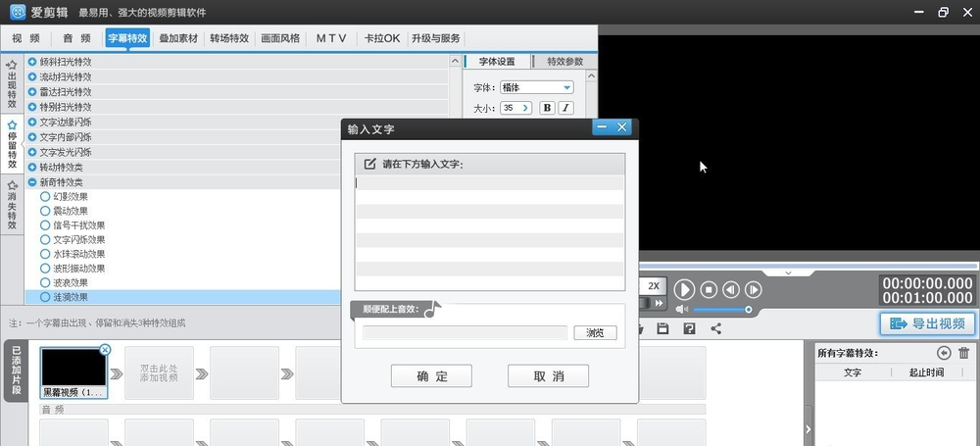Collapse the 新奇特效类 category
This screenshot has height=446, width=980.
[31, 182]
